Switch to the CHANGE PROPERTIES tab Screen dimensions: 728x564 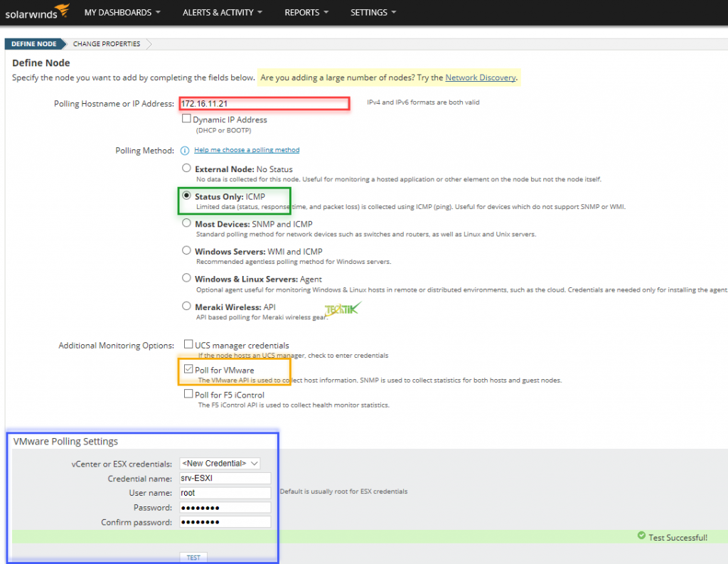tap(106, 43)
